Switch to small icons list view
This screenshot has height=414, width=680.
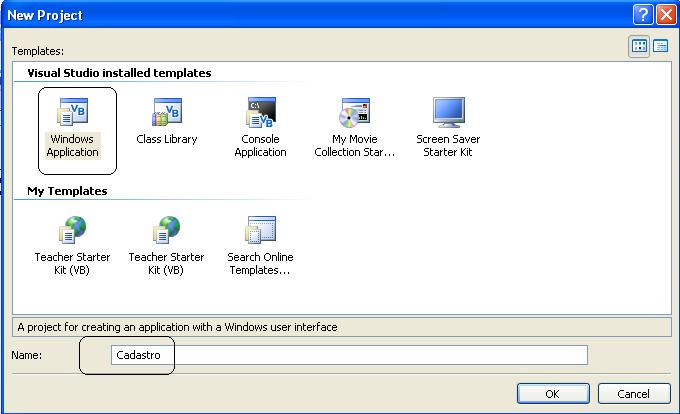click(660, 46)
